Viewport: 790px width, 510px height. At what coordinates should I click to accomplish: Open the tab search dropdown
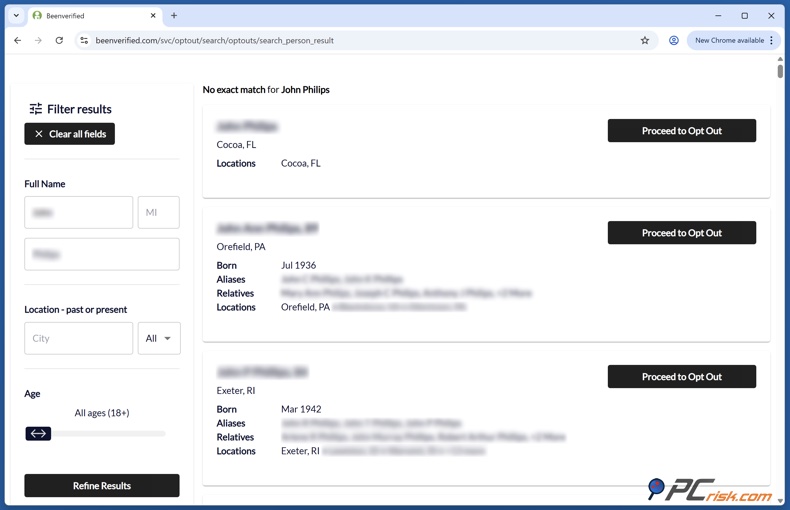point(16,16)
